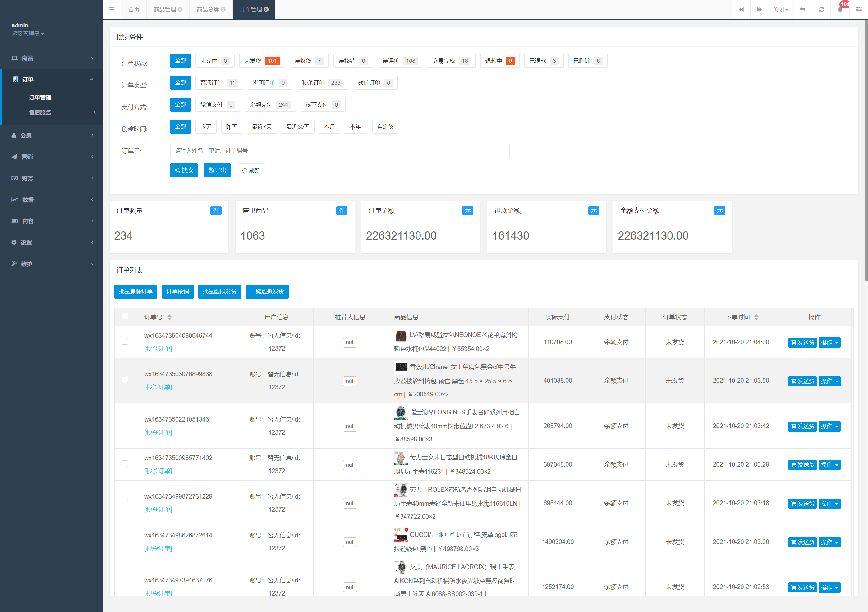Click the 刷新 refresh button
This screenshot has height=612, width=868.
(x=251, y=171)
